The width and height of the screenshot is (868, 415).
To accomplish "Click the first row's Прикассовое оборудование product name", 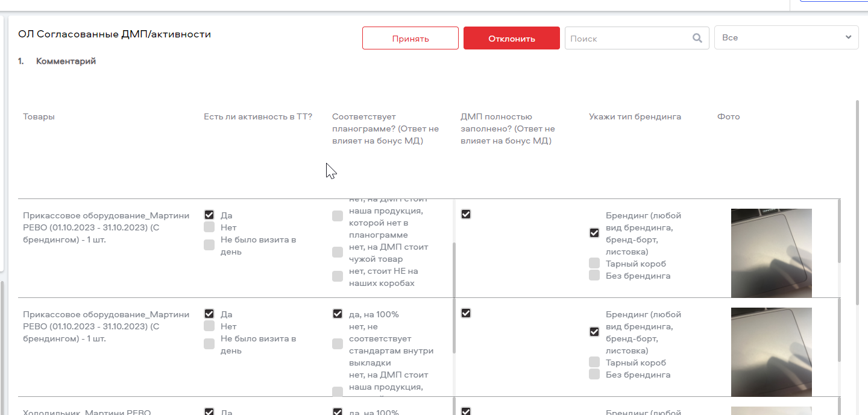I will point(106,227).
